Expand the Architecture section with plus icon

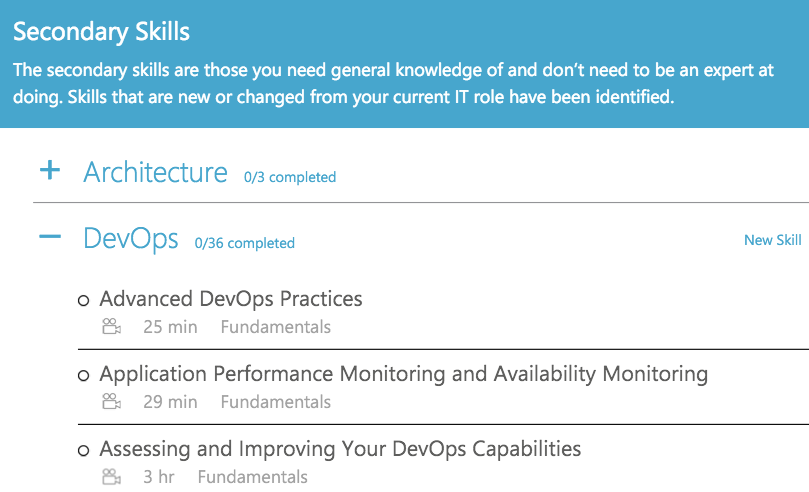tap(50, 170)
